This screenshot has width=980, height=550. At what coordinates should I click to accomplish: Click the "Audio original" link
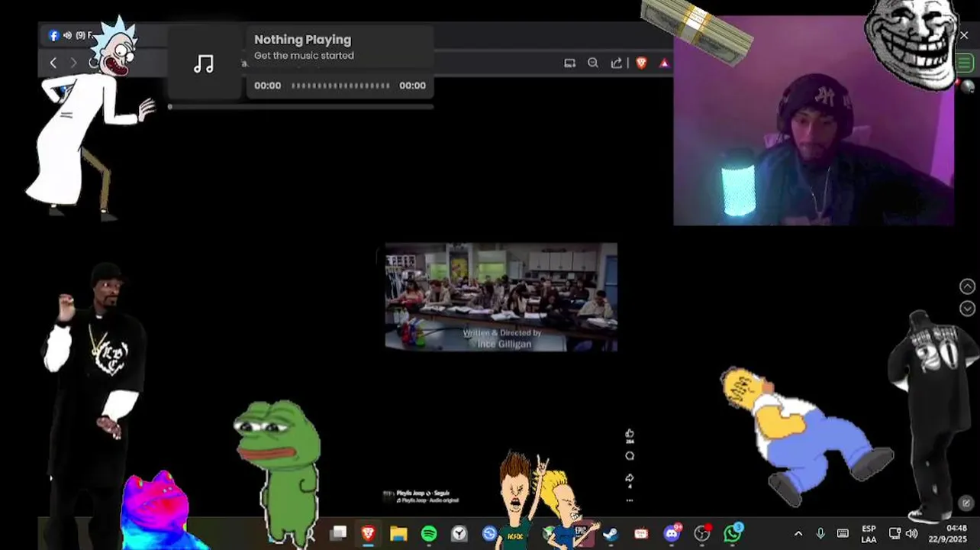tap(443, 500)
